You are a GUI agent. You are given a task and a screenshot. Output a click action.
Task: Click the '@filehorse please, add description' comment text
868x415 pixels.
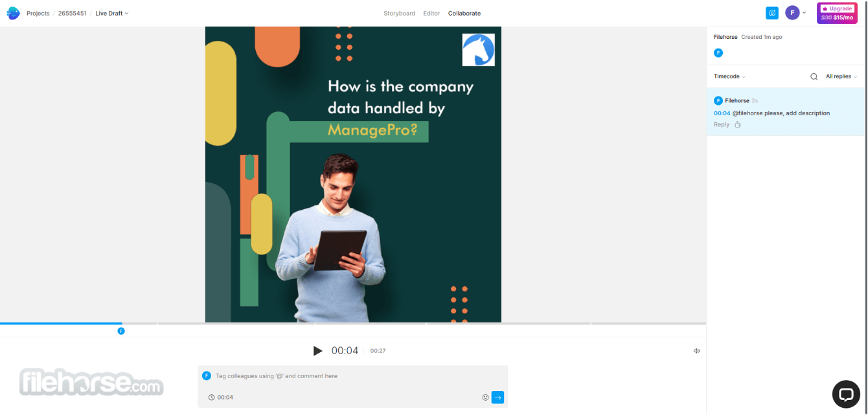tap(781, 113)
